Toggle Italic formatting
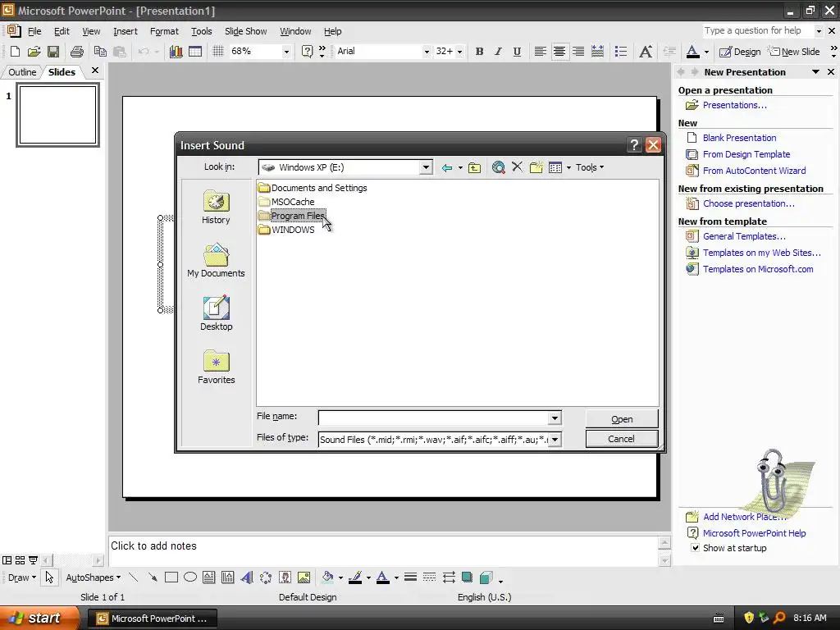This screenshot has width=840, height=630. (498, 52)
